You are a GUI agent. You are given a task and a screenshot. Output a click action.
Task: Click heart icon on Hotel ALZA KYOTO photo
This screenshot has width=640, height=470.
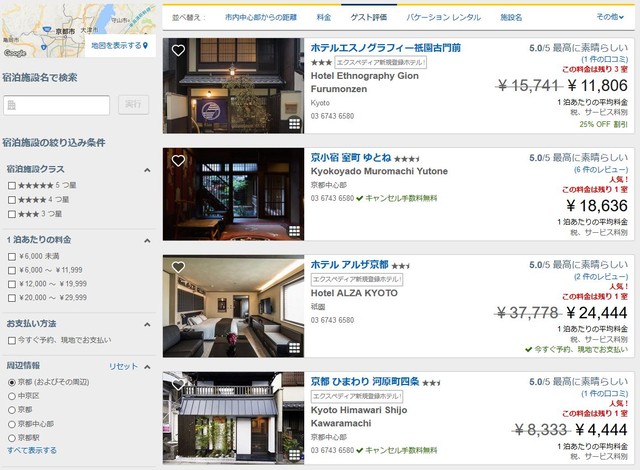pos(178,267)
